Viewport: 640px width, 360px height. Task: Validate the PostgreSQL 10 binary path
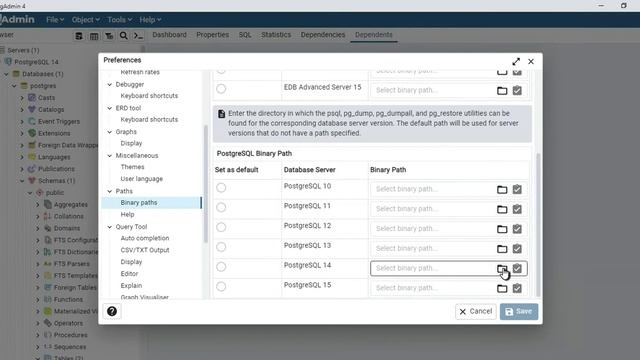pos(517,189)
